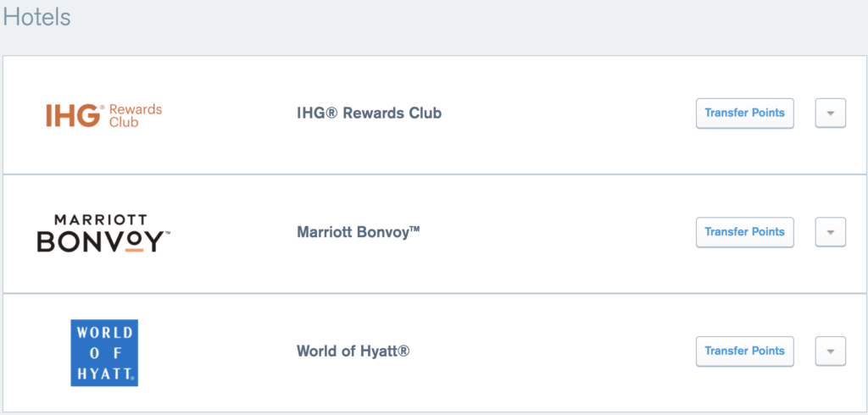Click the blue World of Hyatt logo
Image resolution: width=868 pixels, height=415 pixels.
click(104, 352)
